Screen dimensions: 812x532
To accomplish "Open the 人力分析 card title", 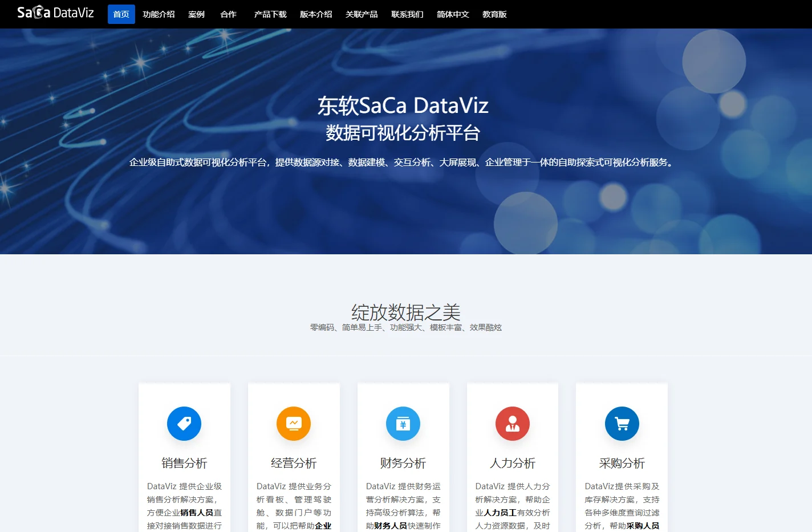I will [x=513, y=463].
